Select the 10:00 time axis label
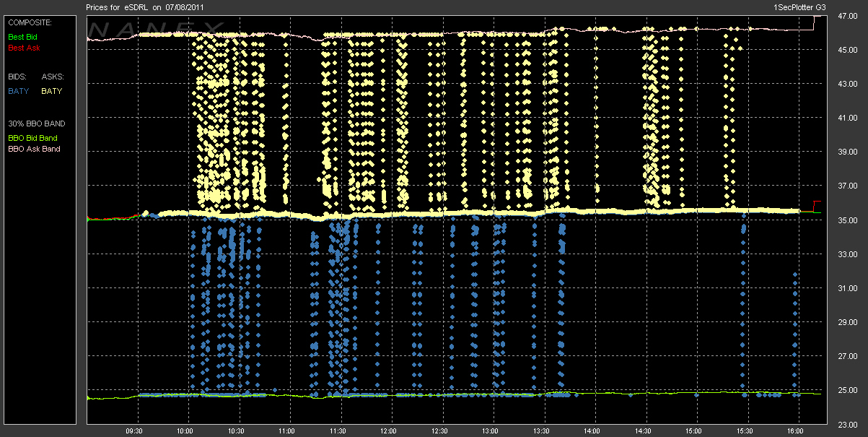The width and height of the screenshot is (868, 437). (185, 431)
